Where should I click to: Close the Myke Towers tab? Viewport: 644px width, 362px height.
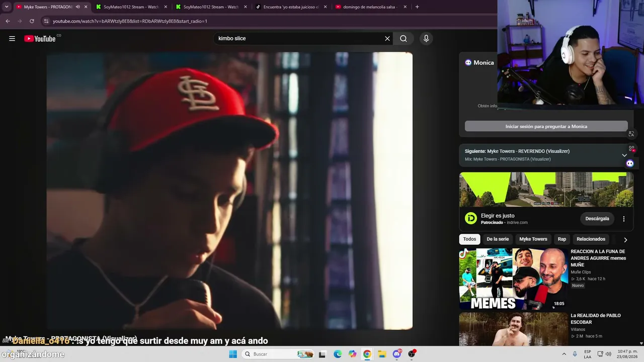86,7
